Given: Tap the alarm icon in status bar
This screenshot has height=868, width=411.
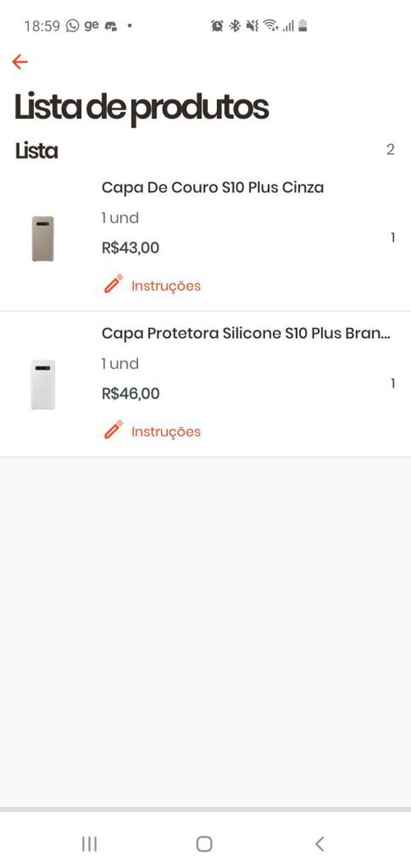Looking at the screenshot, I should 217,25.
